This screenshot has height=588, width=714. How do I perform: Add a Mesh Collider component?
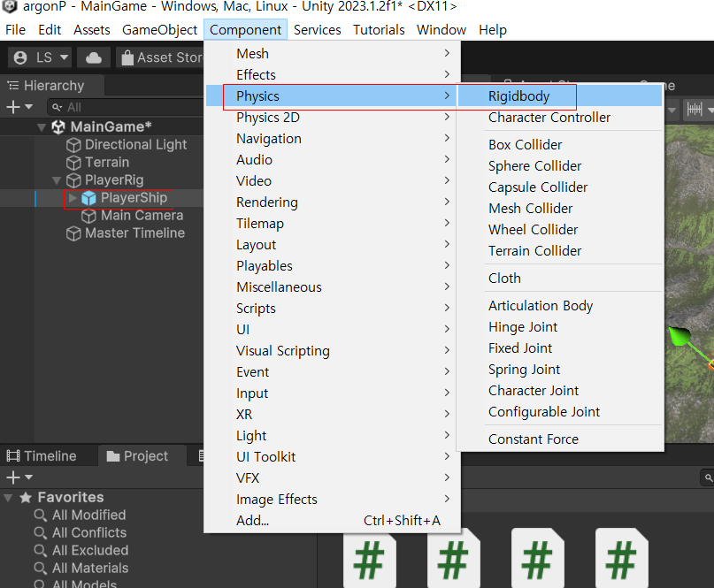[560, 209]
